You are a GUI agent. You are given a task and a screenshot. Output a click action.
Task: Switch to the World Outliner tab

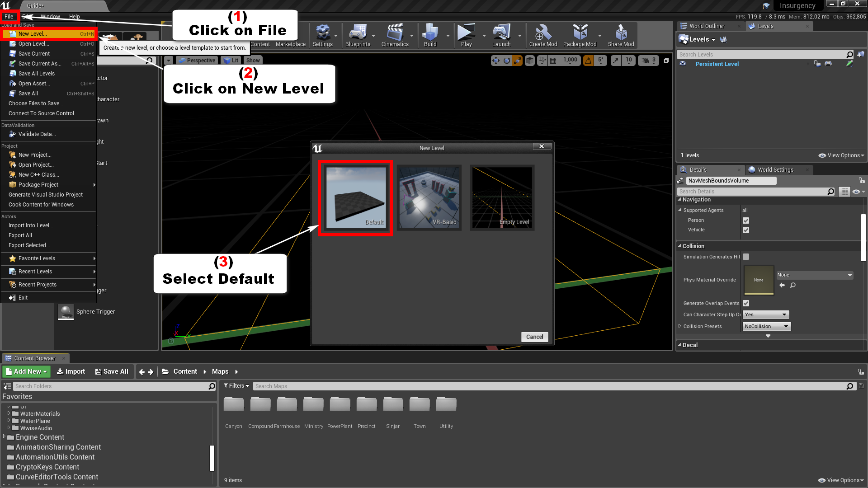click(x=707, y=26)
